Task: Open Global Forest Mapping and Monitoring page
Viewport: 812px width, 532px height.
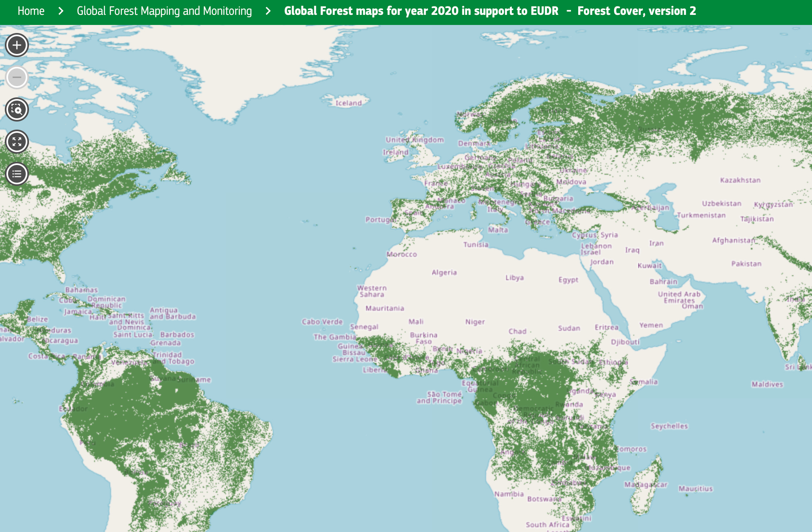Action: pyautogui.click(x=164, y=11)
